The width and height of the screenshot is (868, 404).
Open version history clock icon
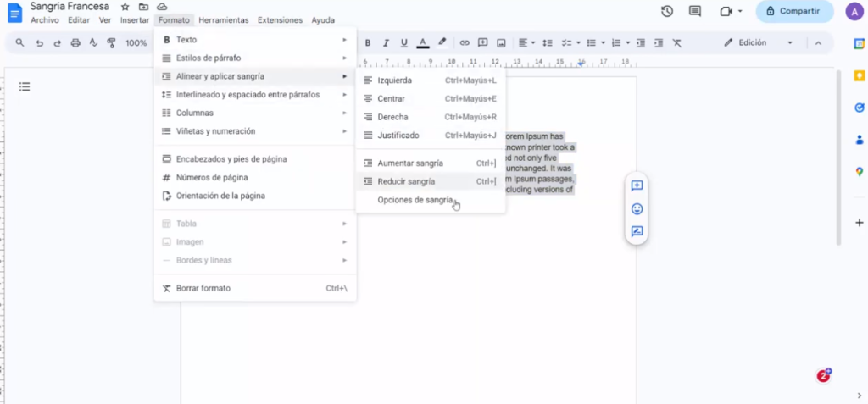(667, 11)
